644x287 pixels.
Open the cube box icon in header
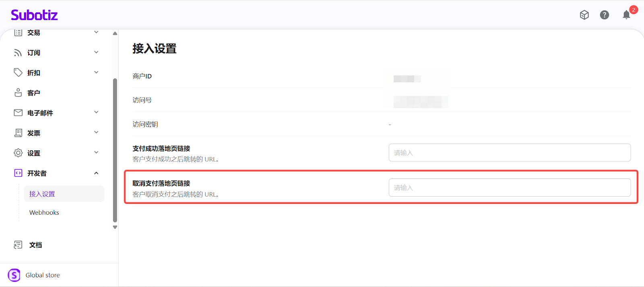584,15
